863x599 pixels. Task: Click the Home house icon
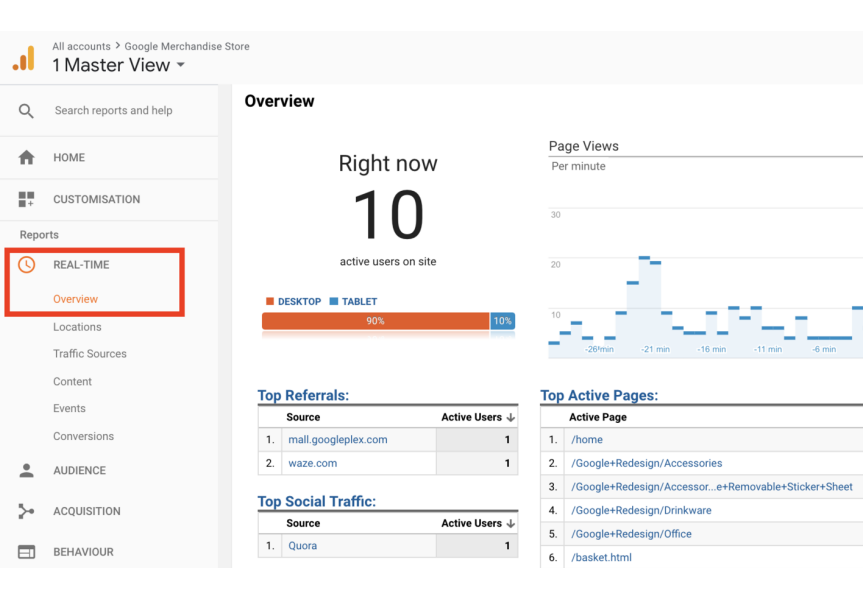(x=26, y=157)
